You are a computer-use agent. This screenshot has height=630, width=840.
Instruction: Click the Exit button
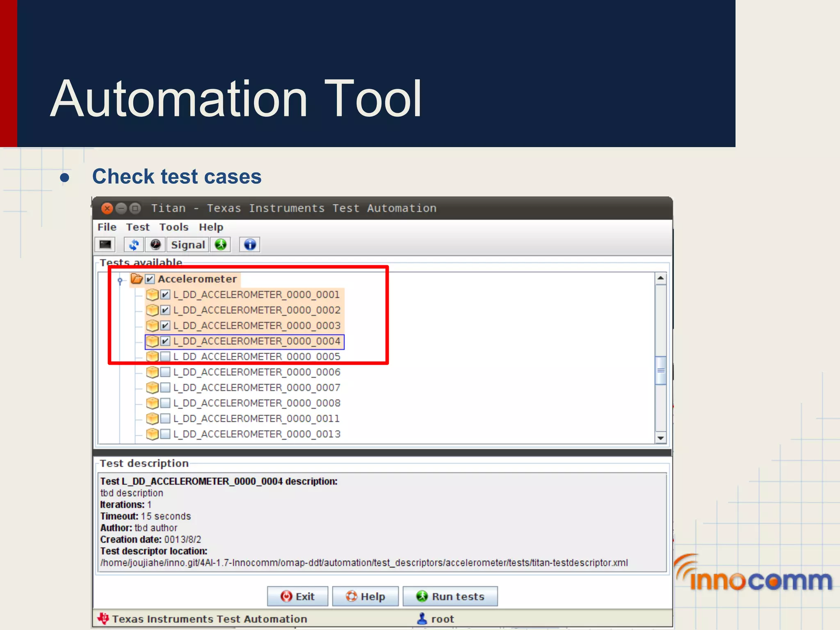click(x=297, y=596)
